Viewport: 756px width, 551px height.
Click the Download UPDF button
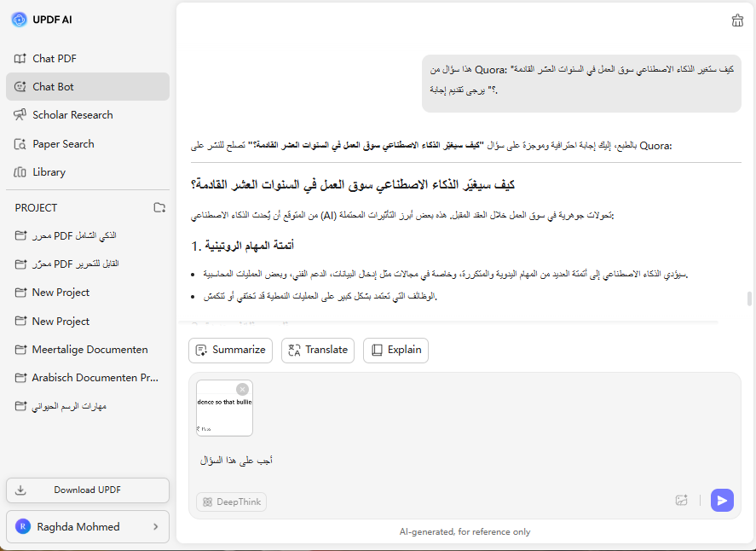coord(88,490)
